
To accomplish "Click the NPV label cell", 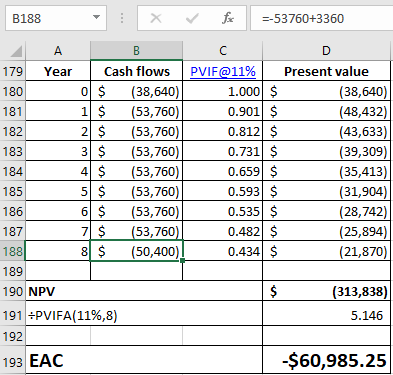I will (144, 291).
